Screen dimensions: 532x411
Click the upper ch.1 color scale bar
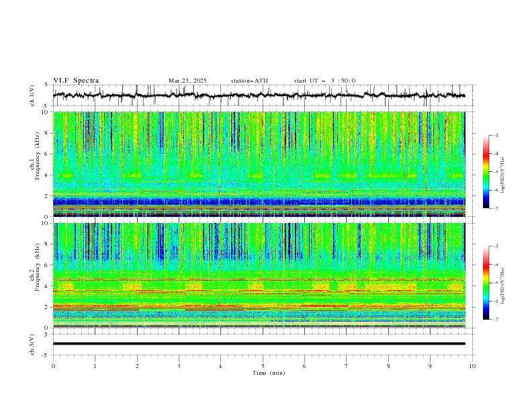tap(486, 172)
